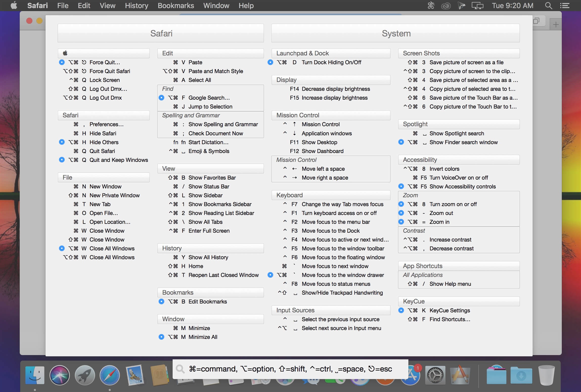The height and width of the screenshot is (392, 581).
Task: Click KeyCue Settings button in shortcuts panel
Action: point(449,310)
